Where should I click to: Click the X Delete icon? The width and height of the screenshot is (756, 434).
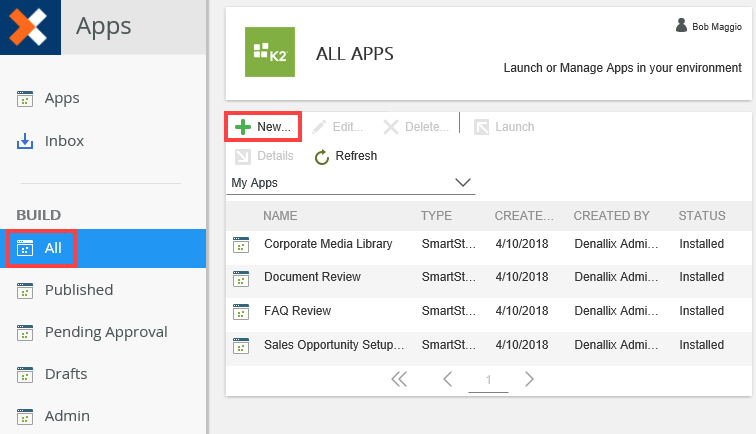(x=391, y=127)
